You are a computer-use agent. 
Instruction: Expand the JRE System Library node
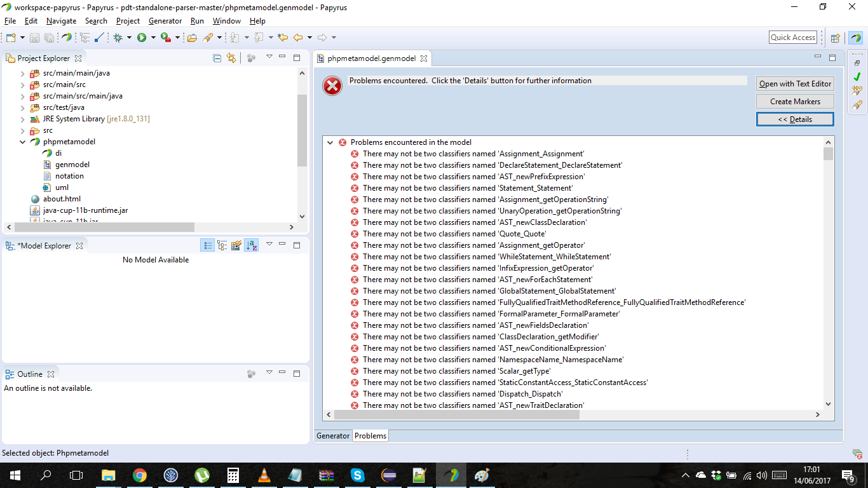[x=23, y=119]
